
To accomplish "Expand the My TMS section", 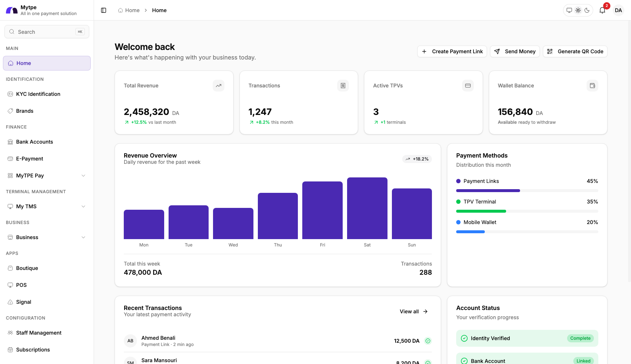I will click(83, 206).
